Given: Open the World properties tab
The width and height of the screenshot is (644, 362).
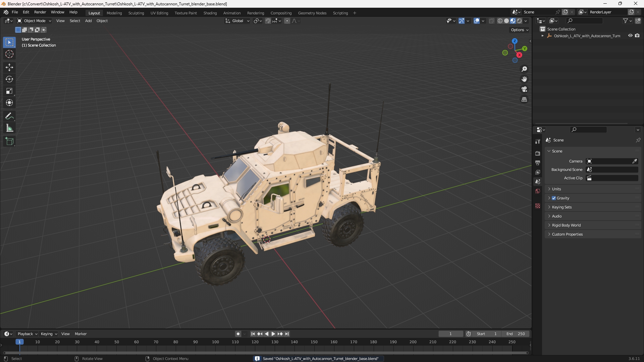Looking at the screenshot, I should pyautogui.click(x=538, y=191).
